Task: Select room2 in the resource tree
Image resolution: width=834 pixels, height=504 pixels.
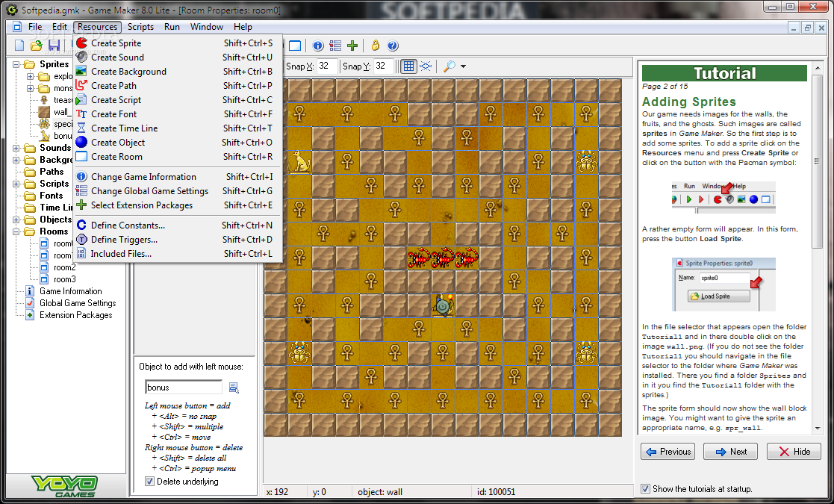Action: 64,267
